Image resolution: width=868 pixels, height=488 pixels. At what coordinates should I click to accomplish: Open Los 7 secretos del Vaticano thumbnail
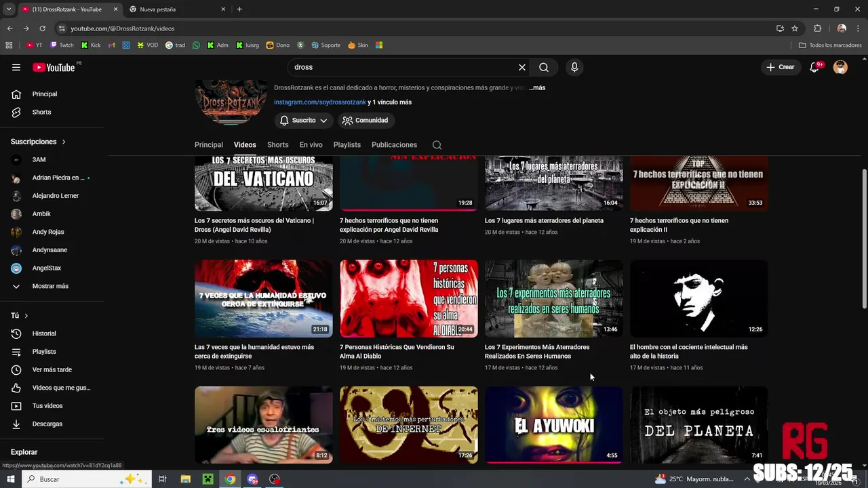pyautogui.click(x=264, y=183)
